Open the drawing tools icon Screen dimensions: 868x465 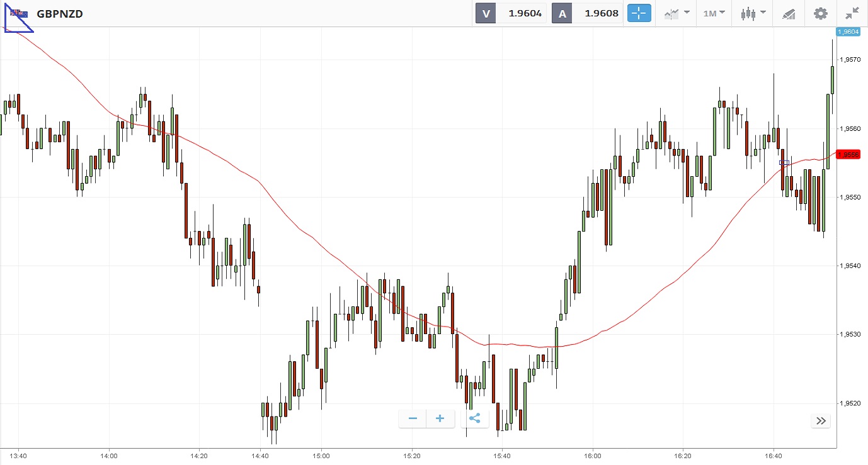tap(789, 13)
